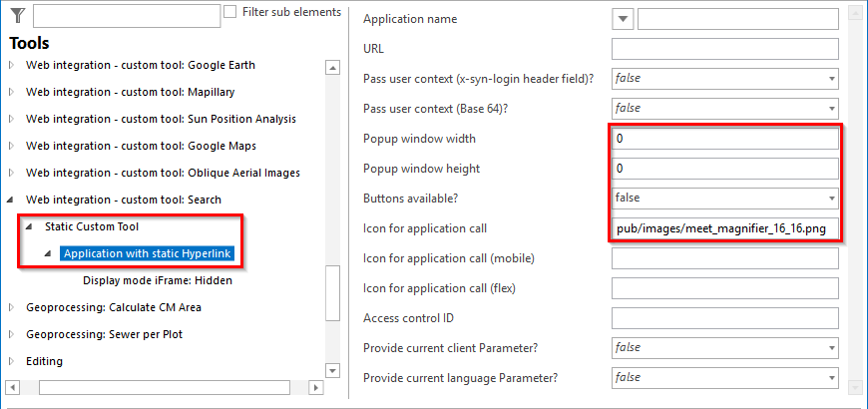The width and height of the screenshot is (868, 409).
Task: Collapse Web integration - custom tool: Search
Action: 11,200
